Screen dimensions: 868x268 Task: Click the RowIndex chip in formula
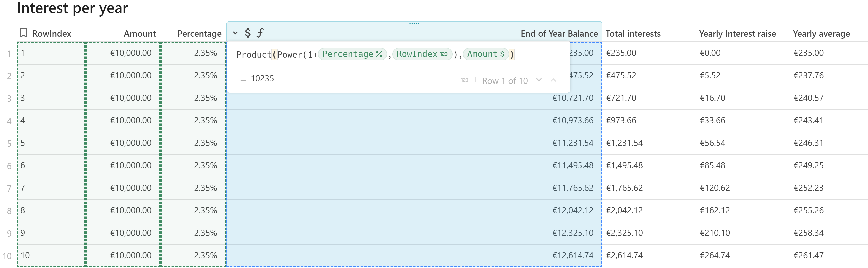coord(422,54)
